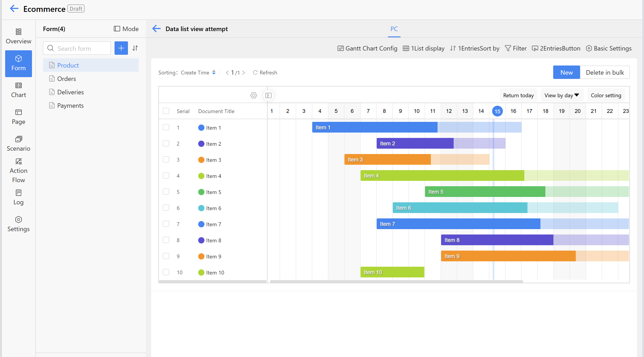Click the New button
The width and height of the screenshot is (644, 357).
[x=566, y=72]
